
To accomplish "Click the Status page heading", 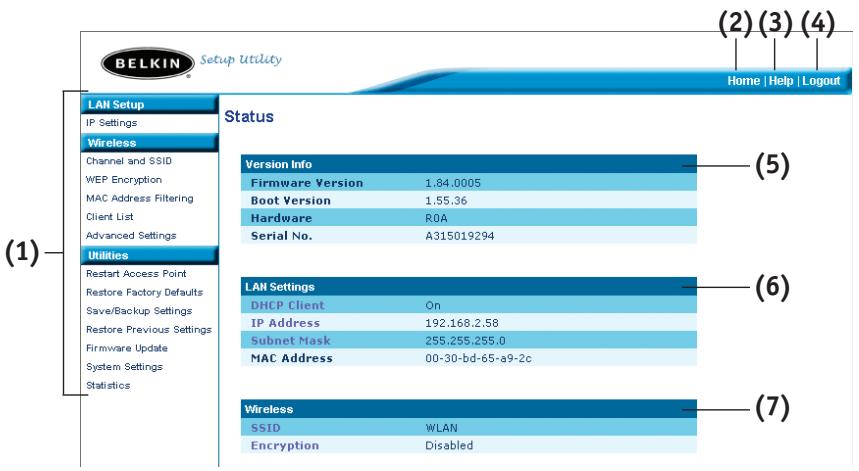I will [x=249, y=116].
